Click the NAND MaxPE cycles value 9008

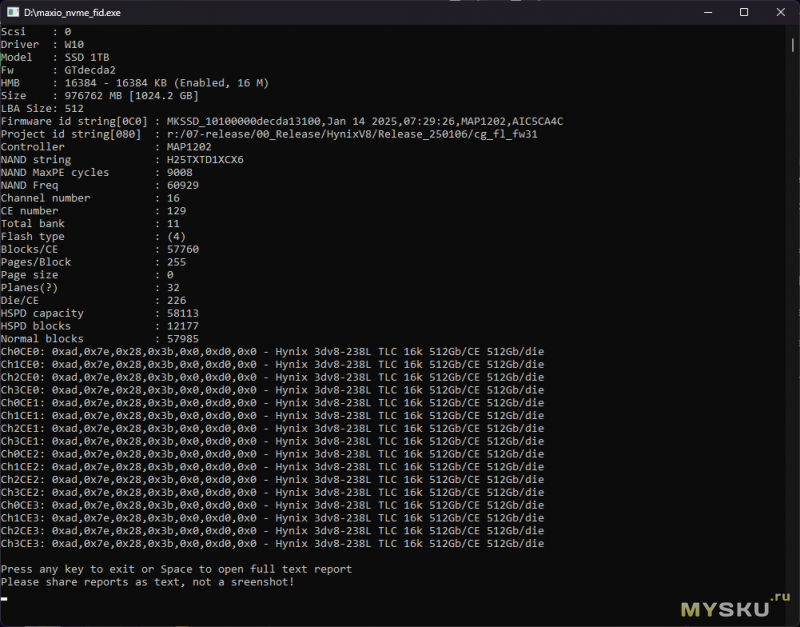pyautogui.click(x=180, y=172)
